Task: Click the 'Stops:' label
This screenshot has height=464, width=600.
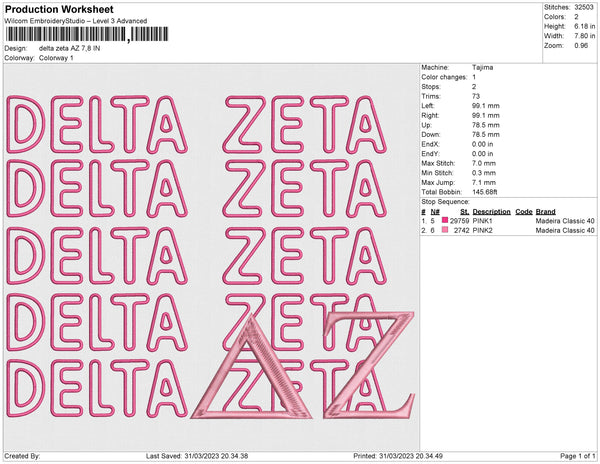Action: coord(431,87)
